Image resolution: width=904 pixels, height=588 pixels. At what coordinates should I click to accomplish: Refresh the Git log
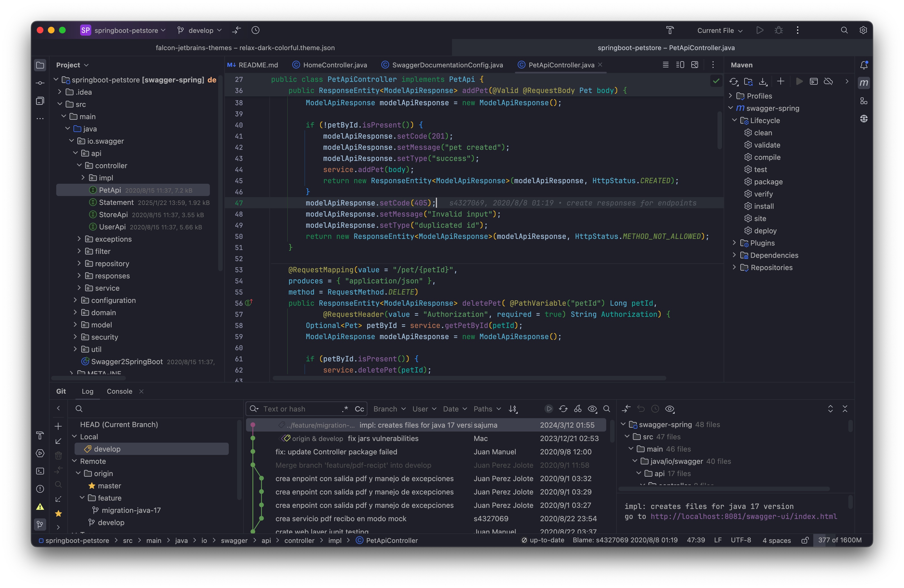[563, 409]
